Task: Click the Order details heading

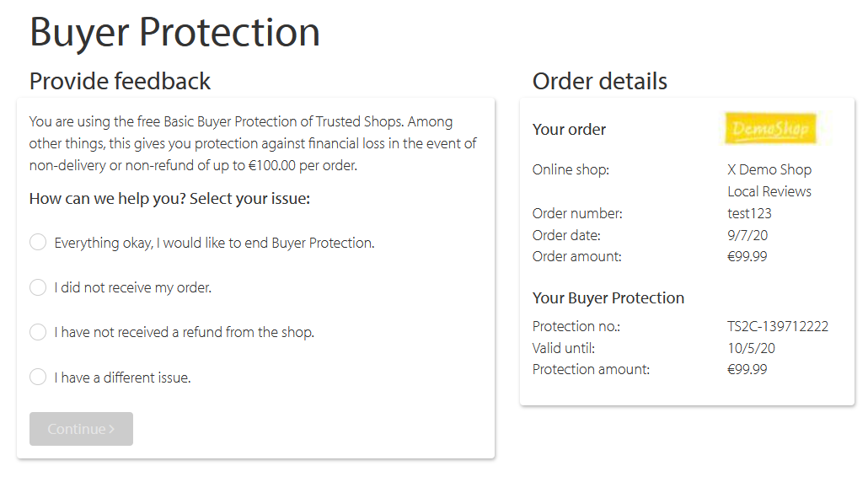Action: (x=600, y=82)
